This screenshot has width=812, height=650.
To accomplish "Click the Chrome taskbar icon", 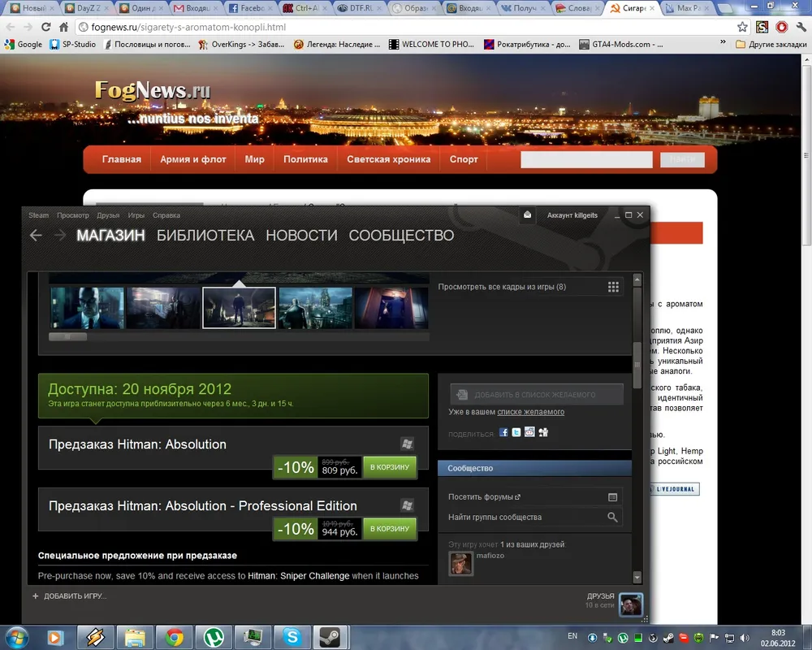I will click(x=175, y=637).
